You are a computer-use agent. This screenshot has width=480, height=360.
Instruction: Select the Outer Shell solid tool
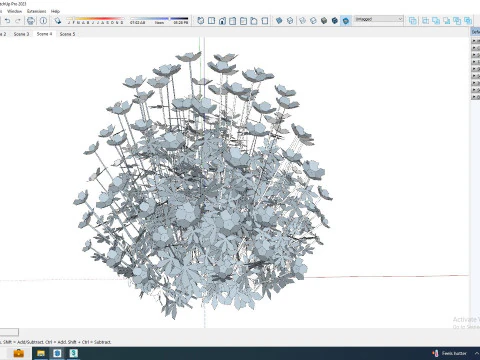click(413, 21)
